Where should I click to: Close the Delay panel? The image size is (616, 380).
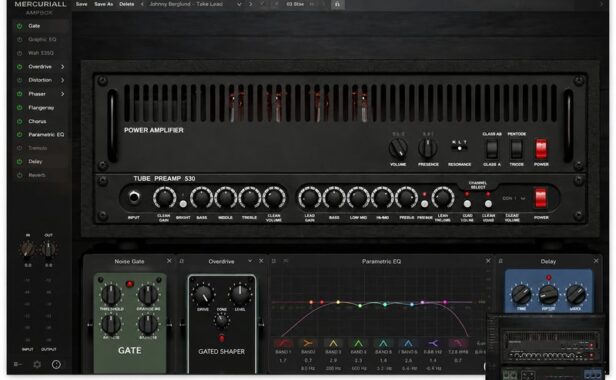pyautogui.click(x=596, y=261)
